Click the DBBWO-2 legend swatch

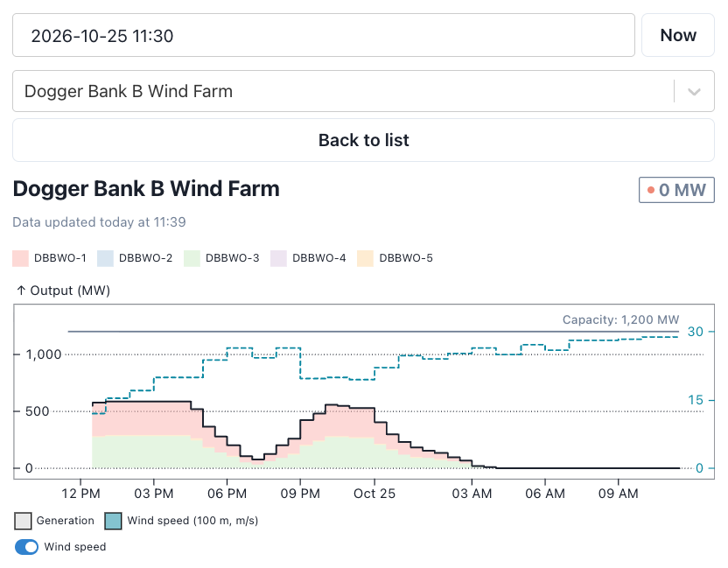tap(105, 258)
